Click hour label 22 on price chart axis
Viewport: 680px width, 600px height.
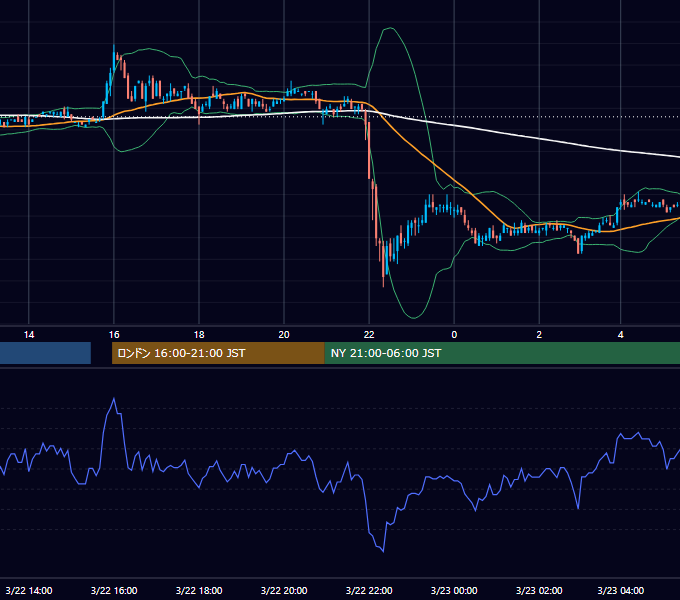tap(369, 335)
